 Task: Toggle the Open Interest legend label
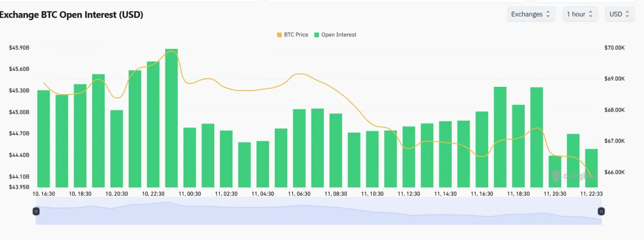pyautogui.click(x=339, y=35)
